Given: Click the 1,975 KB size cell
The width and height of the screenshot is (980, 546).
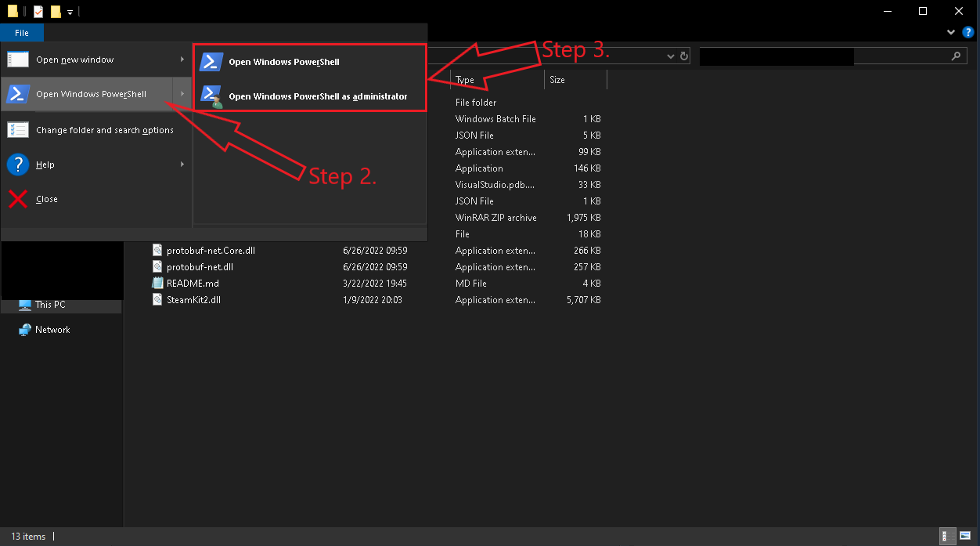Looking at the screenshot, I should 584,218.
